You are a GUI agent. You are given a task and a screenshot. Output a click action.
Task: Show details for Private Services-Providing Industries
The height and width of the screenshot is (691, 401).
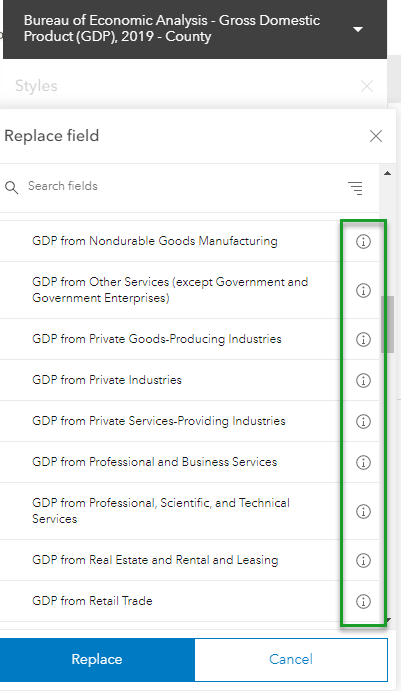(x=363, y=421)
